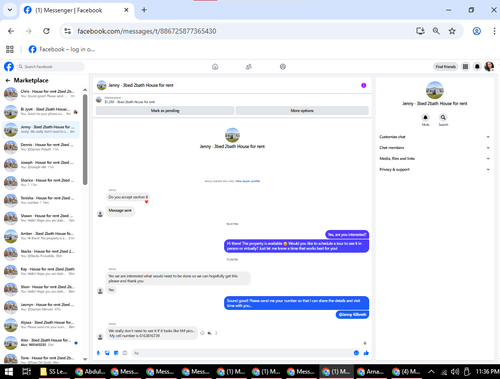Open Alex unread 3bed 2bath conversation

41,343
